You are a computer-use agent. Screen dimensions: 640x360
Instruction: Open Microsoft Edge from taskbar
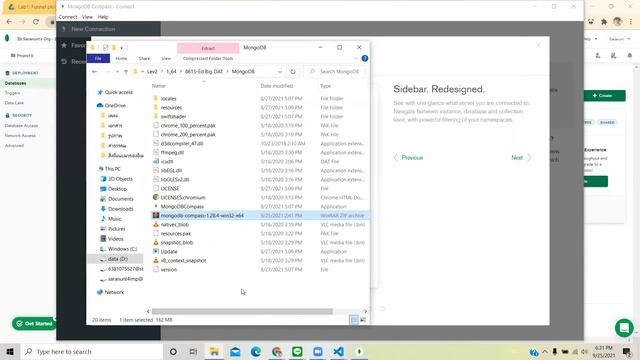click(x=256, y=351)
